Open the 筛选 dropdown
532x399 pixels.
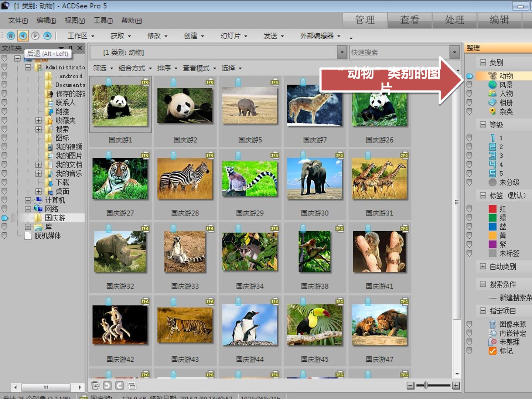point(103,68)
